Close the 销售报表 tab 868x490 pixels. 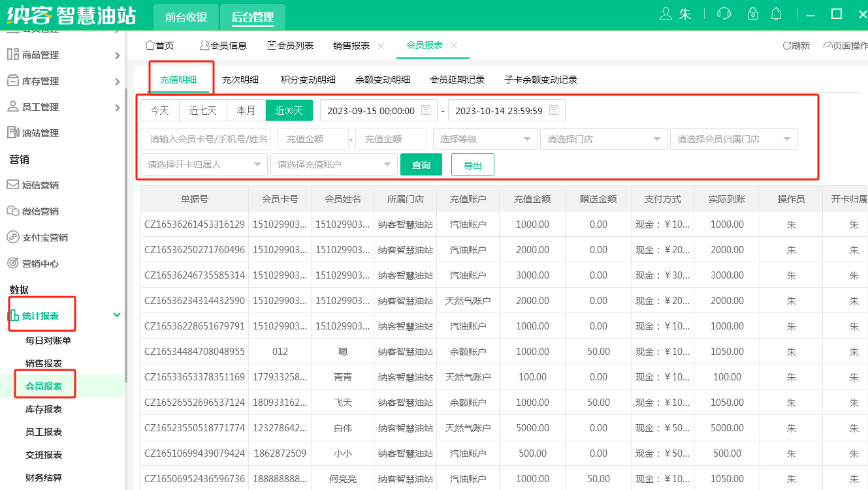tap(381, 46)
